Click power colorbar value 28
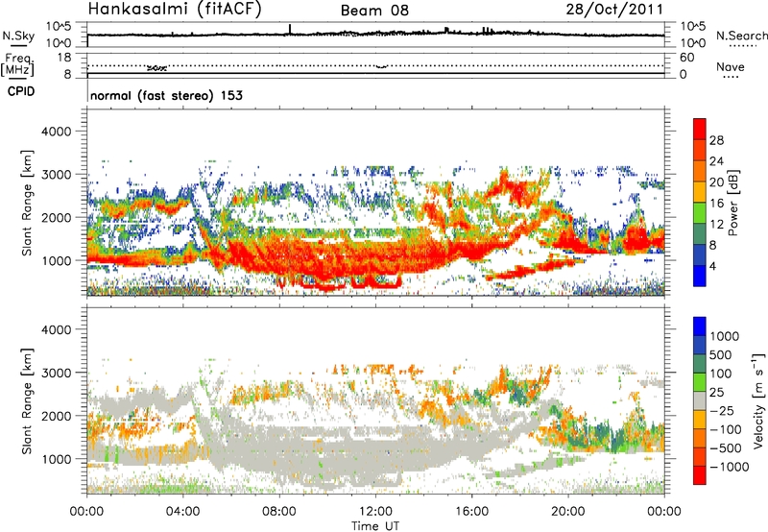This screenshot has height=532, width=768. click(716, 140)
